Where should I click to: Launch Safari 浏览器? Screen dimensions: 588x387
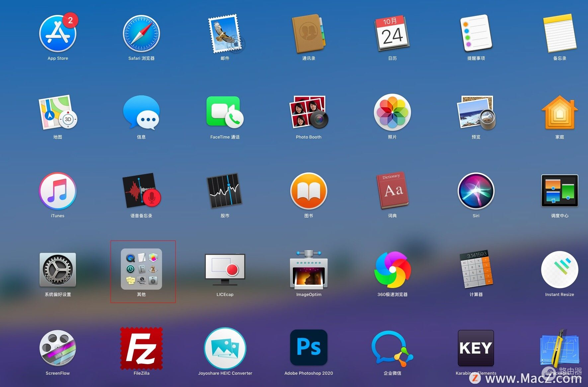coord(141,34)
